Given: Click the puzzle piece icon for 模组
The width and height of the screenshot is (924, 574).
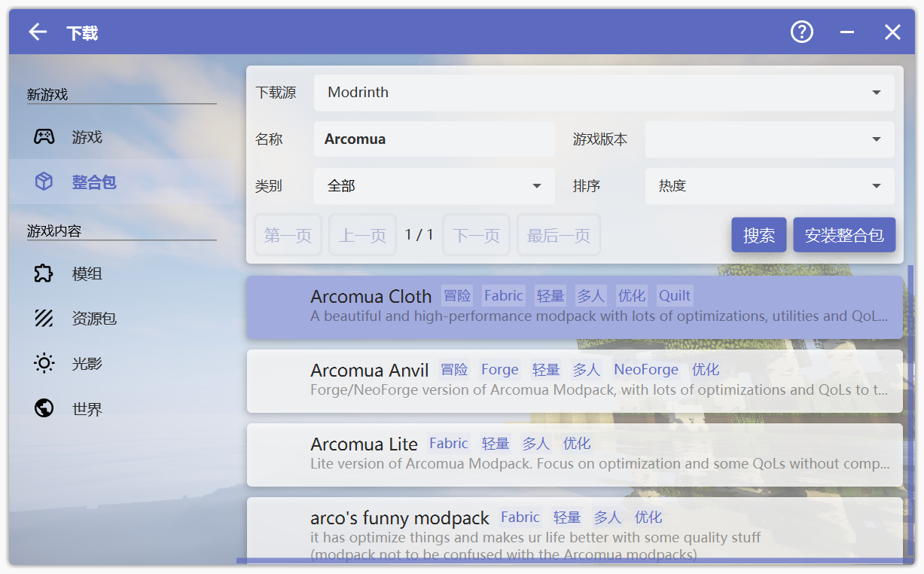Looking at the screenshot, I should (44, 273).
